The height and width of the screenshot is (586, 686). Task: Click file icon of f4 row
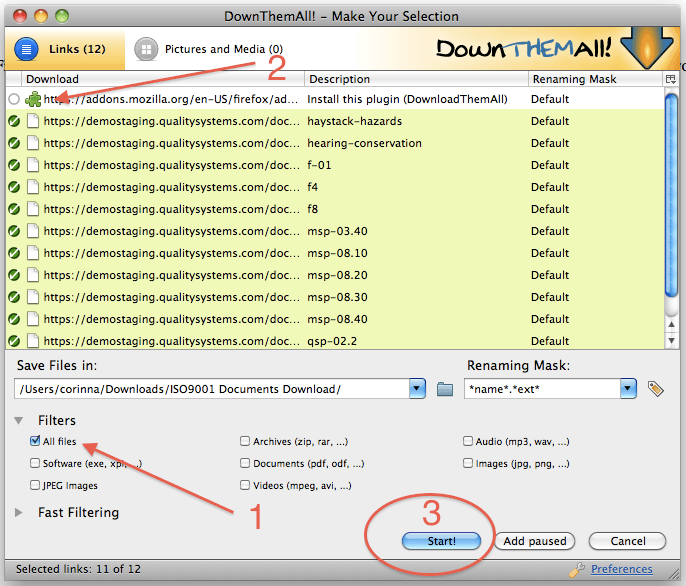tap(33, 187)
